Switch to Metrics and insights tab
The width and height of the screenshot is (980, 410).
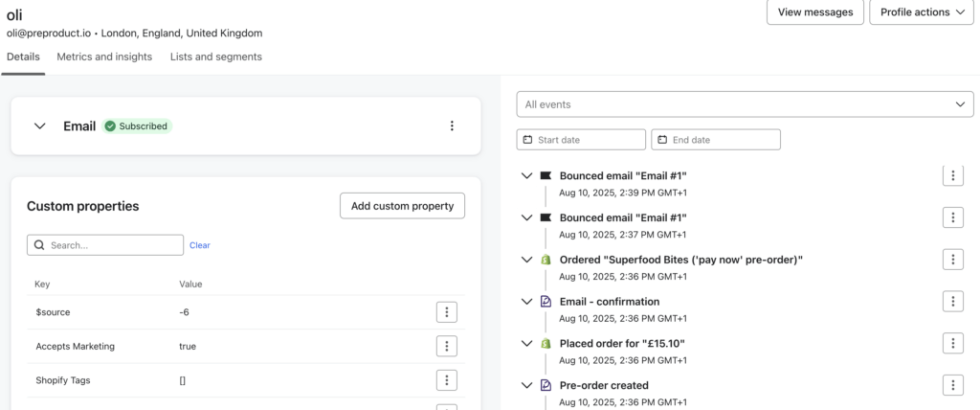tap(104, 57)
